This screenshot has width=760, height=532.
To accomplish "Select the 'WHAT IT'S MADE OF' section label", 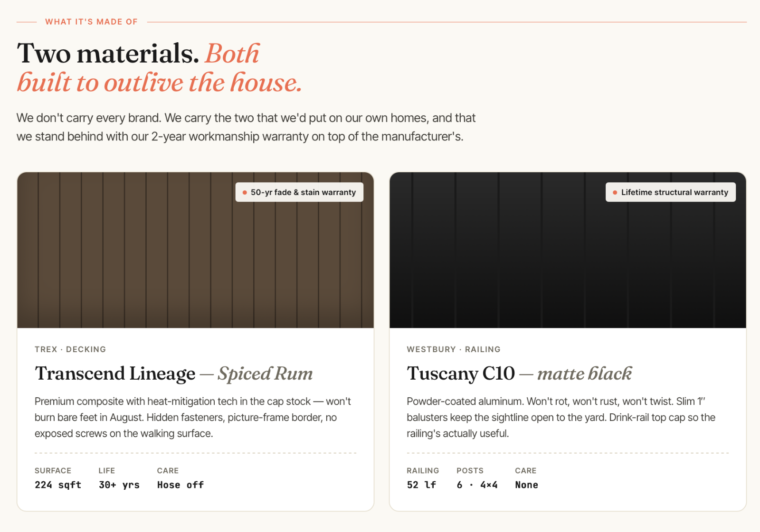I will 91,22.
